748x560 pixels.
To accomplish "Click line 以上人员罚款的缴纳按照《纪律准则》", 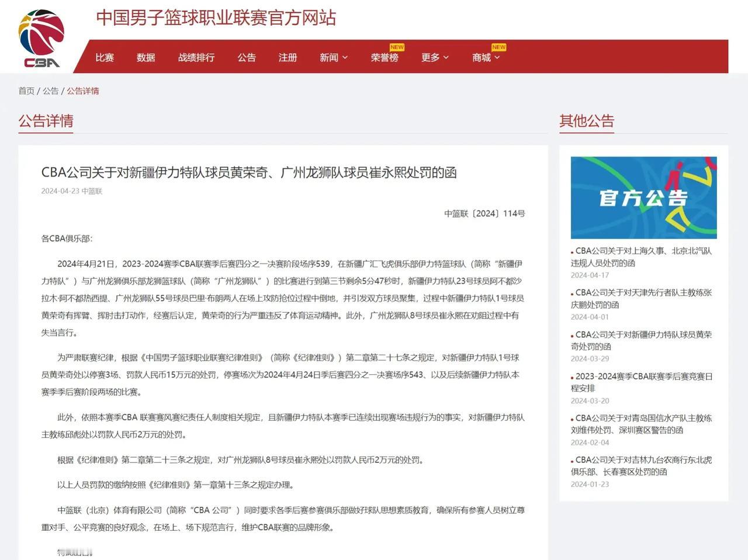I will tap(177, 485).
